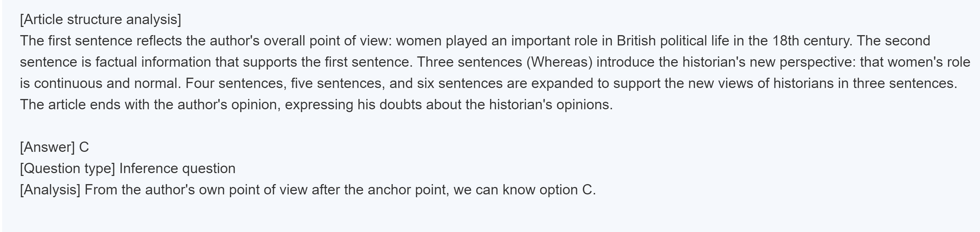Image resolution: width=980 pixels, height=232 pixels.
Task: Click the "[Answer] C" line
Action: pos(54,147)
